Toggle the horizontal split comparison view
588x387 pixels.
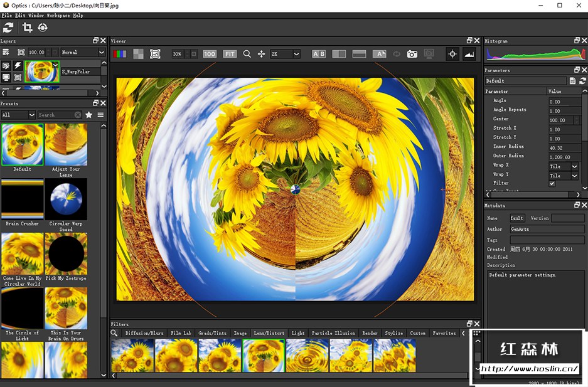359,54
